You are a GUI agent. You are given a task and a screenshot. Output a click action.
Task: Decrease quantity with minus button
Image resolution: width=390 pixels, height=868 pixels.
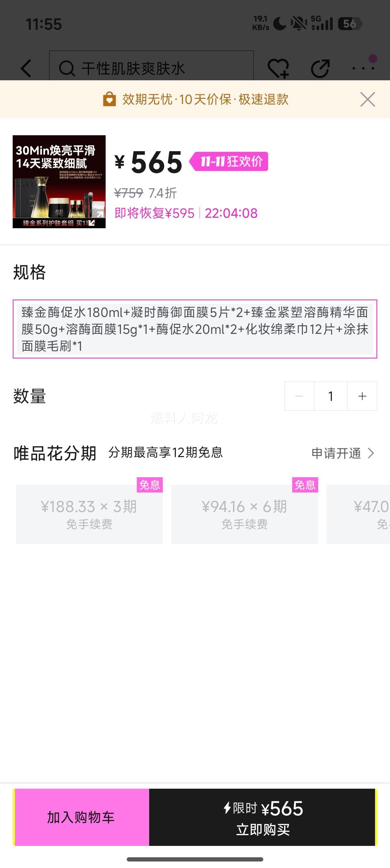299,396
